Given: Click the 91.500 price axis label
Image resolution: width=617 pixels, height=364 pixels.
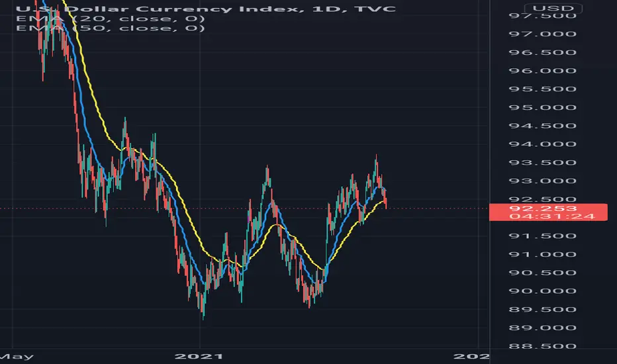Looking at the screenshot, I should coord(543,236).
